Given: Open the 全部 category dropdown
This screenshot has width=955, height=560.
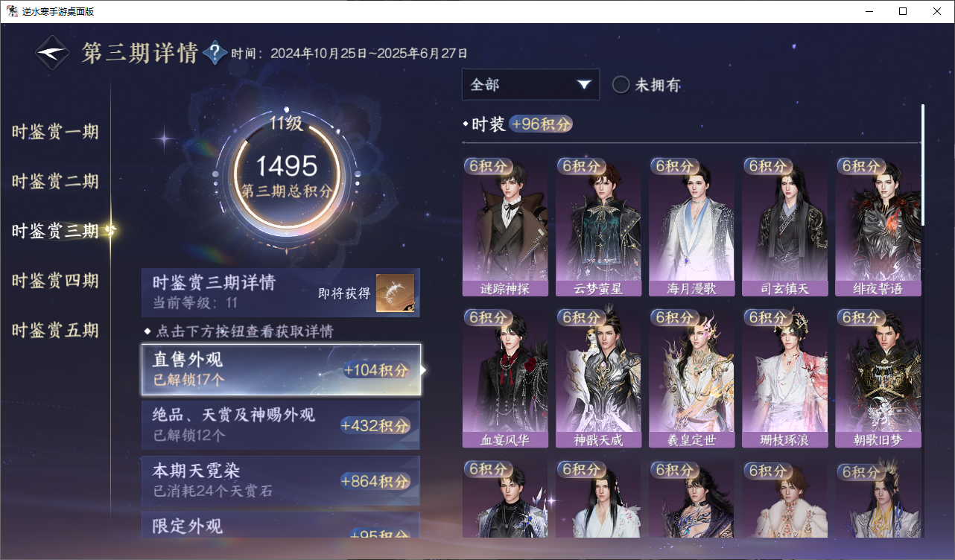Looking at the screenshot, I should (530, 84).
